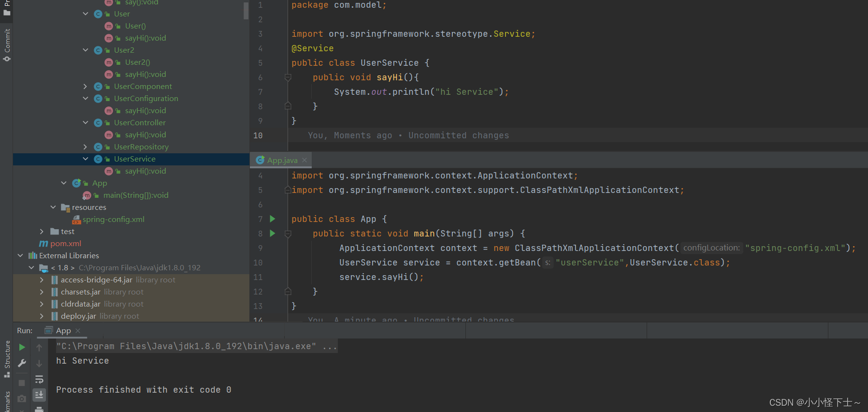The image size is (868, 412).
Task: Collapse the User class node
Action: [x=86, y=14]
